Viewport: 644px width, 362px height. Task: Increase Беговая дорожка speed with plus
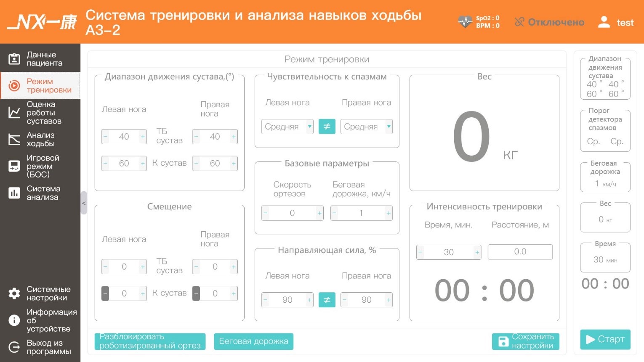[389, 213]
